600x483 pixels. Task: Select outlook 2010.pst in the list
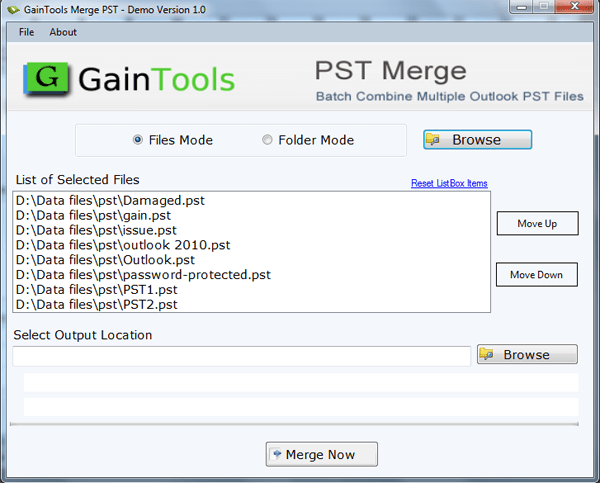click(122, 245)
